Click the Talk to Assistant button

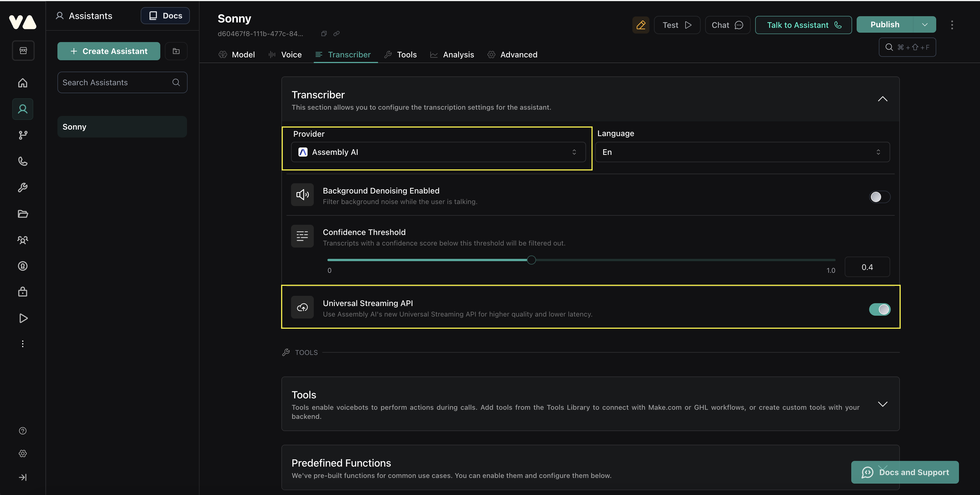803,25
